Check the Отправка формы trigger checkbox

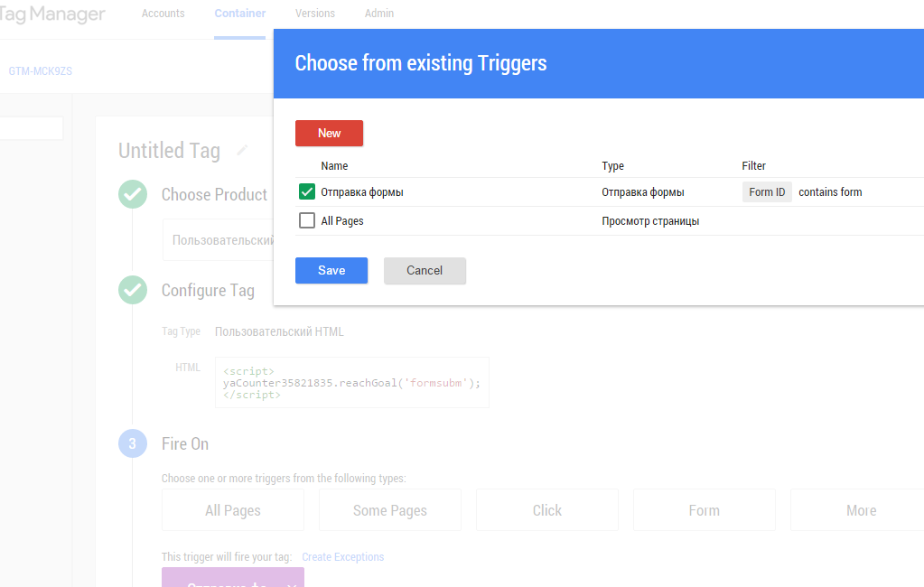[307, 191]
